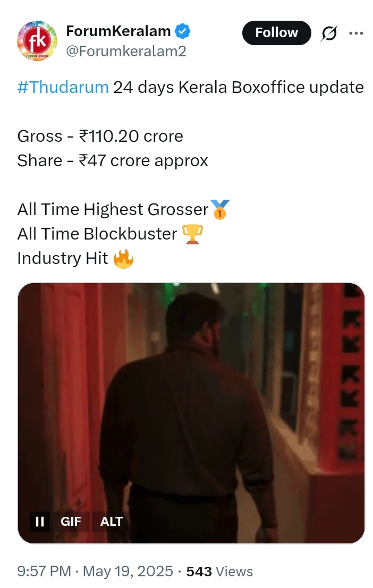Screen dimensions: 373x588
Task: Open the #Thudarum hashtag link
Action: [63, 87]
